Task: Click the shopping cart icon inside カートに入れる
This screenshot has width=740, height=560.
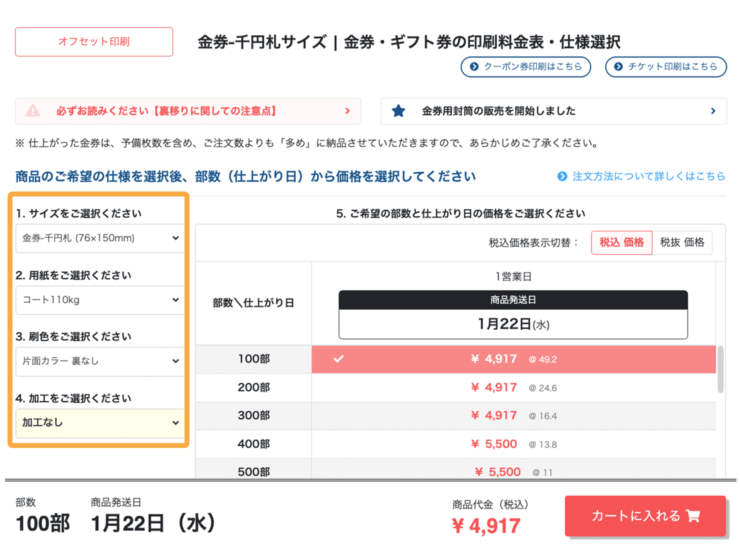Action: [x=692, y=516]
